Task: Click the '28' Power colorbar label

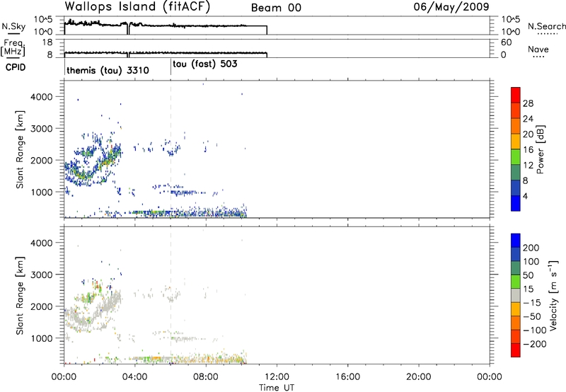Action: [528, 103]
